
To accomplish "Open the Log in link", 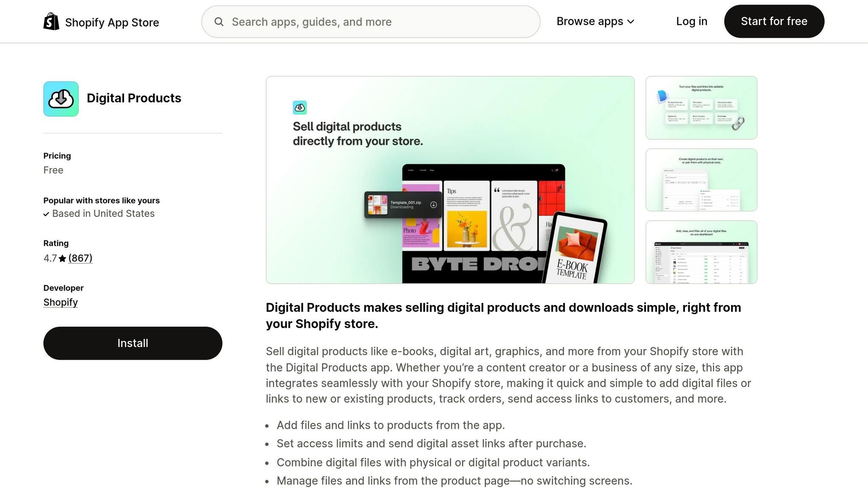I will [692, 21].
